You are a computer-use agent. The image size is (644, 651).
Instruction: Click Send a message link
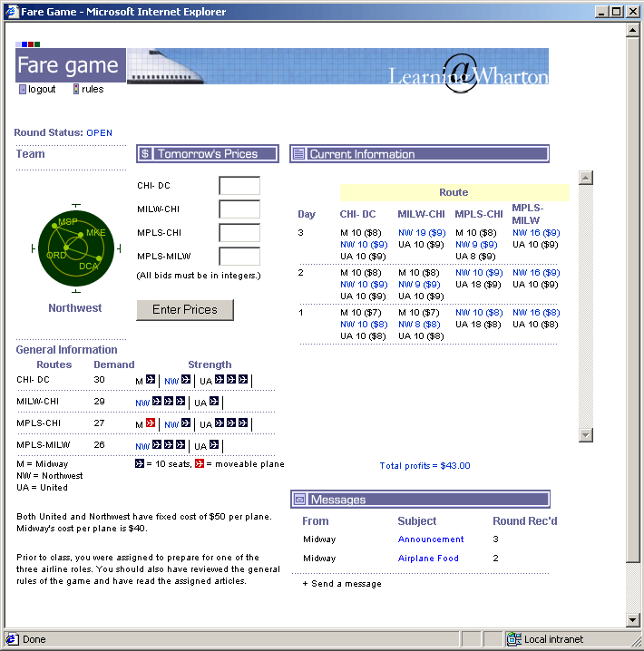(342, 584)
